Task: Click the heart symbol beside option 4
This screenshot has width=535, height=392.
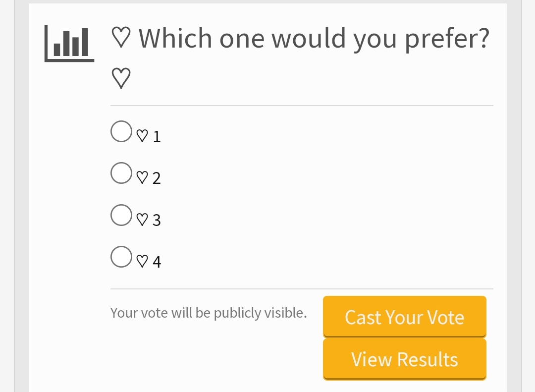Action: (x=142, y=261)
